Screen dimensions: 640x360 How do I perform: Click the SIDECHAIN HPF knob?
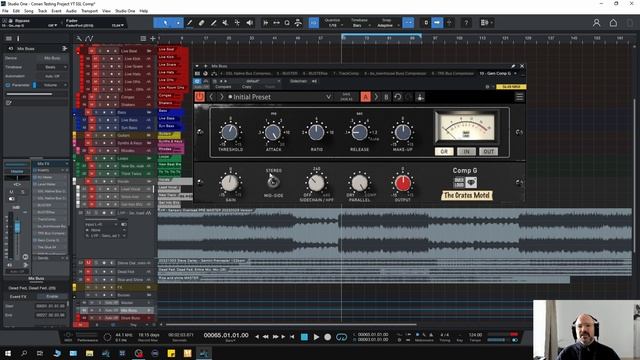point(316,183)
